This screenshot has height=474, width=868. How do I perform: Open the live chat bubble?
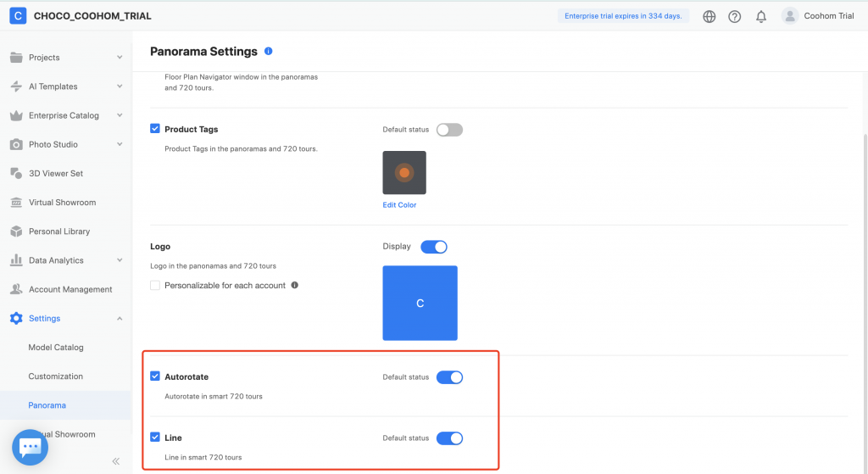(31, 446)
